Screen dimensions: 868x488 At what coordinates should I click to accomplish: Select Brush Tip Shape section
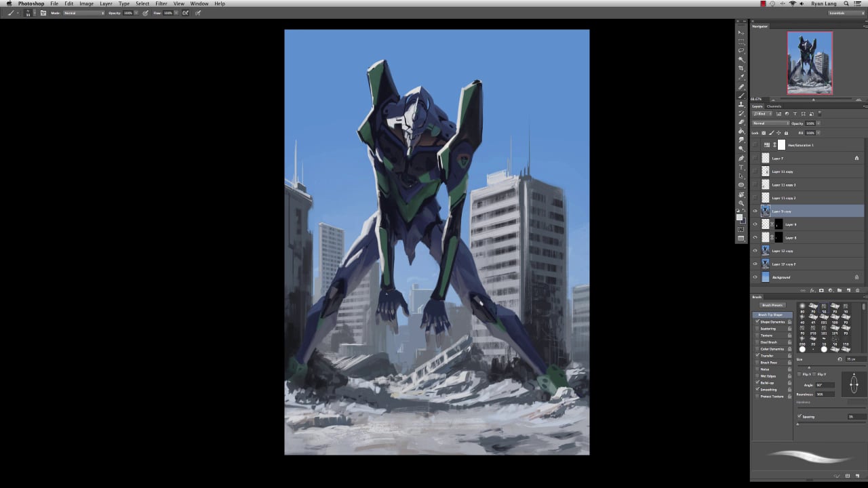(772, 315)
